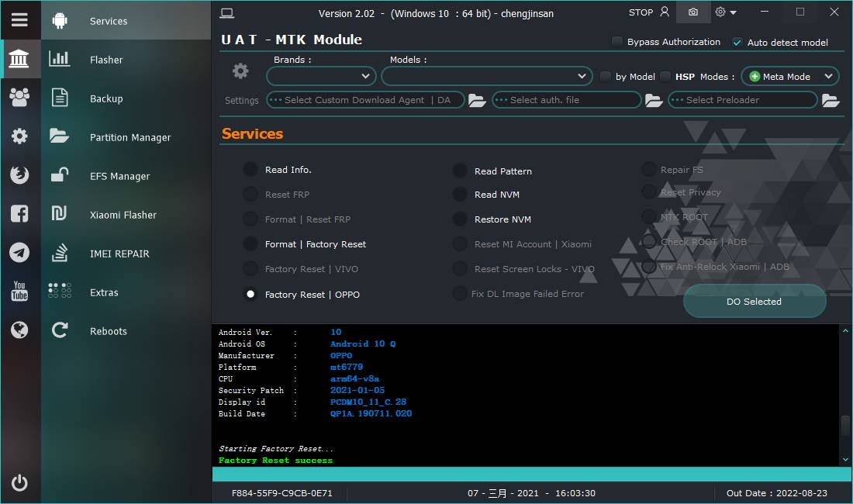This screenshot has width=853, height=504.
Task: Click the power icon at sidebar bottom
Action: (x=19, y=483)
